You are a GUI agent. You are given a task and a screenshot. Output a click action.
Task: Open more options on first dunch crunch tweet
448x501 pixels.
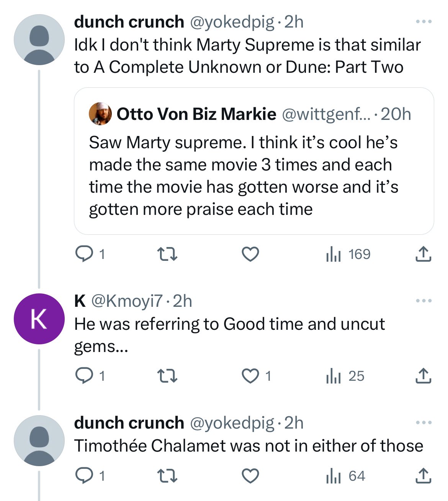point(424,22)
